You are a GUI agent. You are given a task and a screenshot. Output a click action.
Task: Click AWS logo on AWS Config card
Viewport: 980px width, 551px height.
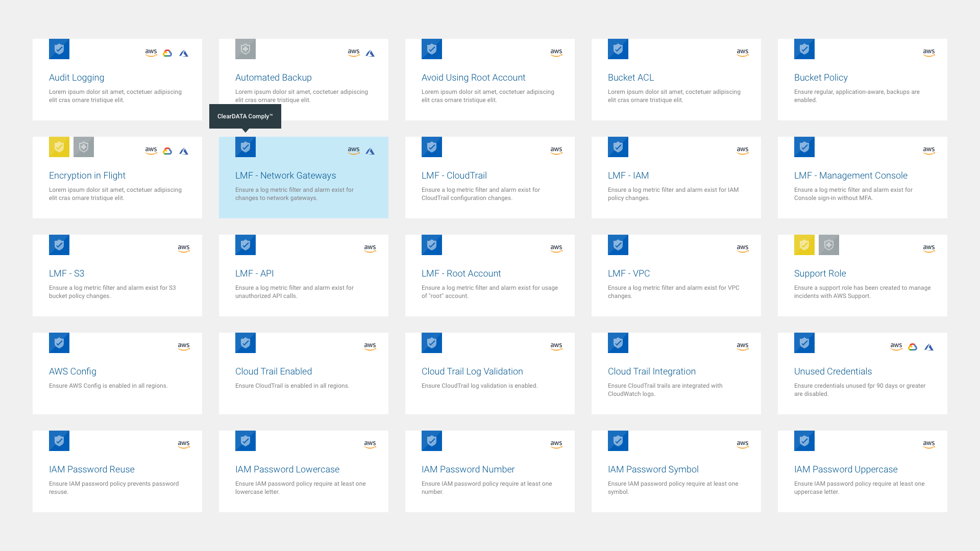(x=184, y=346)
